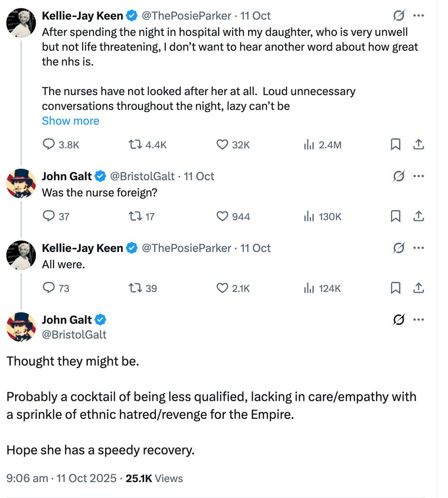Viewport: 448px width, 498px height.
Task: Share the original hospital tweet
Action: pos(419,145)
